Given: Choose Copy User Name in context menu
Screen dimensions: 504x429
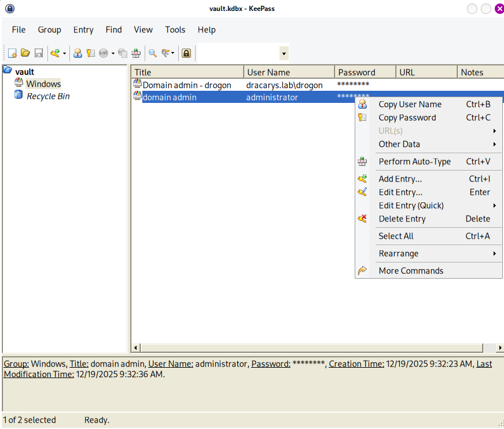Looking at the screenshot, I should click(428, 105).
